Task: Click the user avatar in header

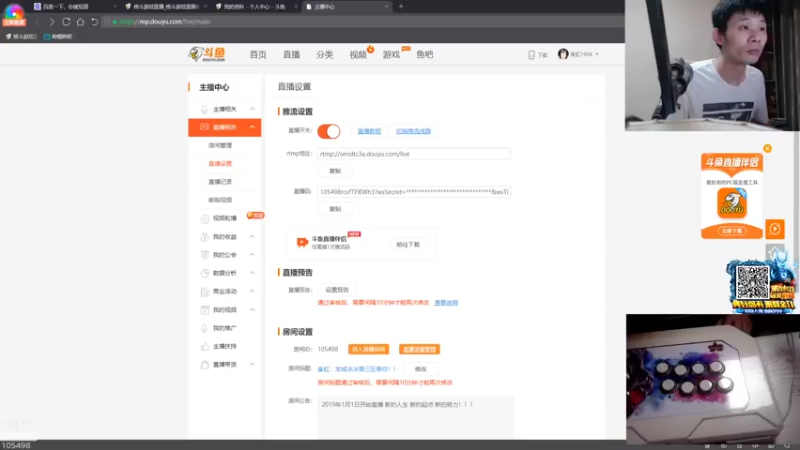Action: (x=563, y=54)
